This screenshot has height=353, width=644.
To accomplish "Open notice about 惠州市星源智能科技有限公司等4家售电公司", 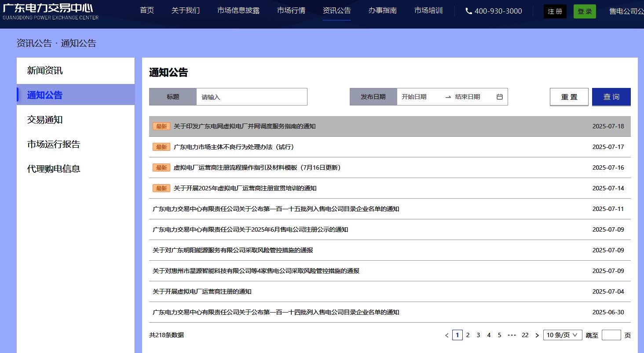I will coord(256,271).
